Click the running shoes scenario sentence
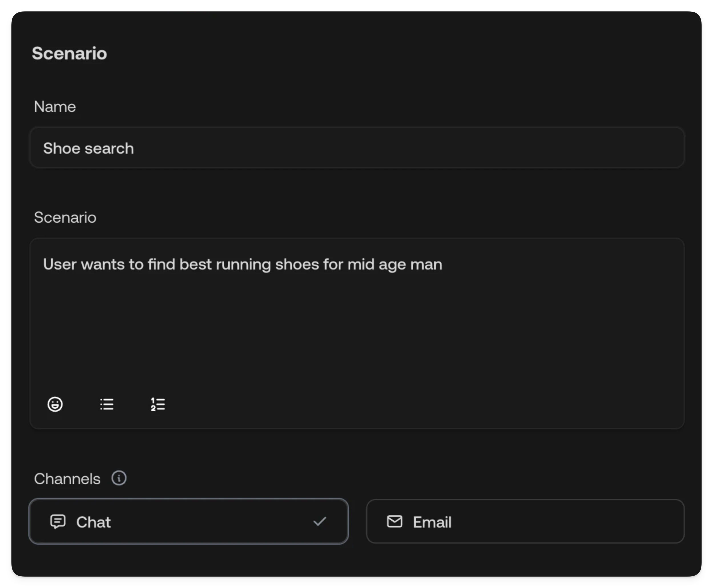The height and width of the screenshot is (588, 713). (x=243, y=264)
